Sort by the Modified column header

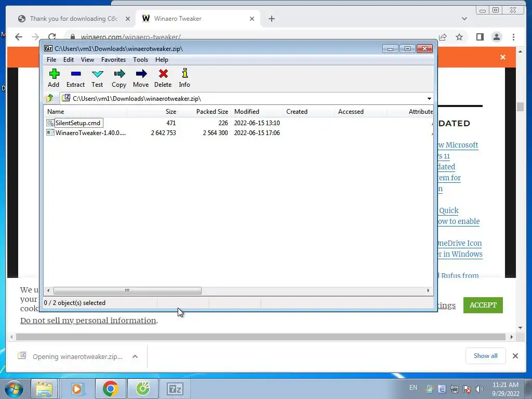click(257, 112)
